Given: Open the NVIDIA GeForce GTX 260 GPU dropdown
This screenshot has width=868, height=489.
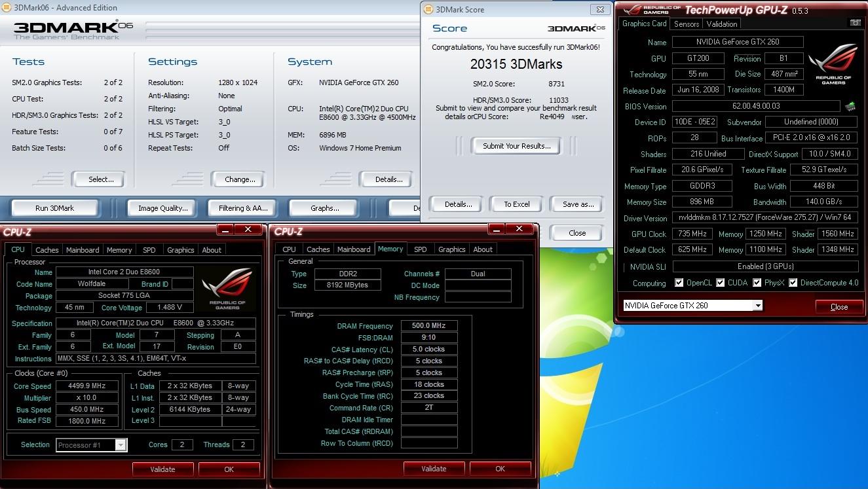Looking at the screenshot, I should (x=692, y=305).
